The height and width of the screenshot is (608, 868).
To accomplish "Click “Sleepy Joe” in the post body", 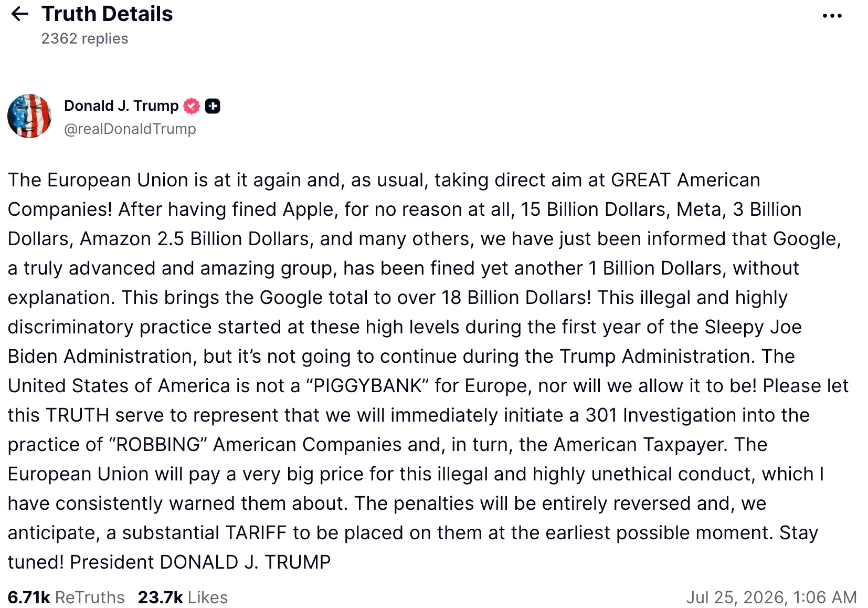I will coord(753,327).
